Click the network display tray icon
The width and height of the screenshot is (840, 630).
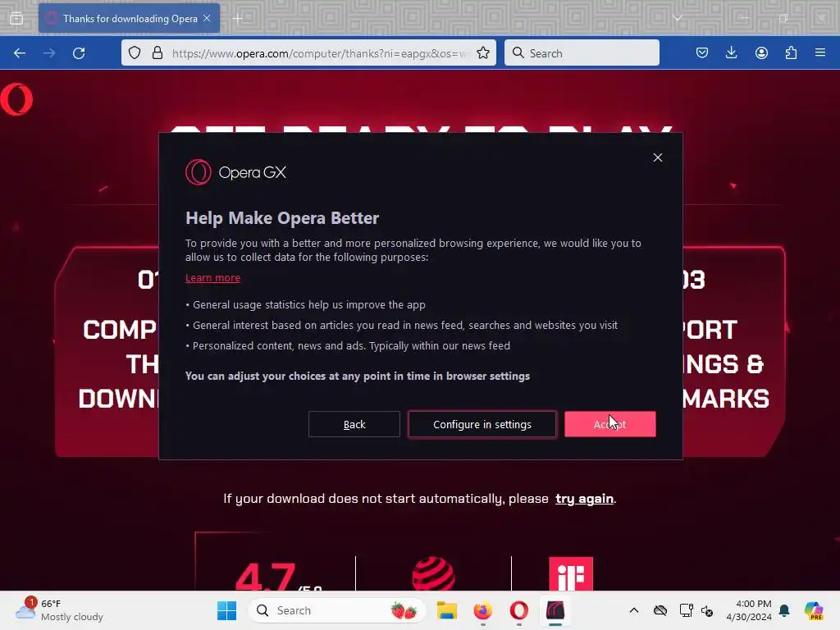click(686, 610)
